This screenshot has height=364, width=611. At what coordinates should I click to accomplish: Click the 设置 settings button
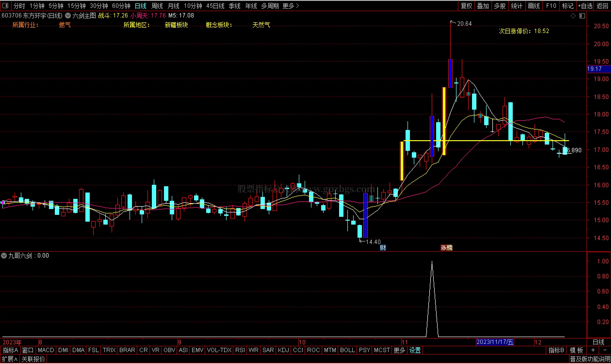tap(415, 350)
